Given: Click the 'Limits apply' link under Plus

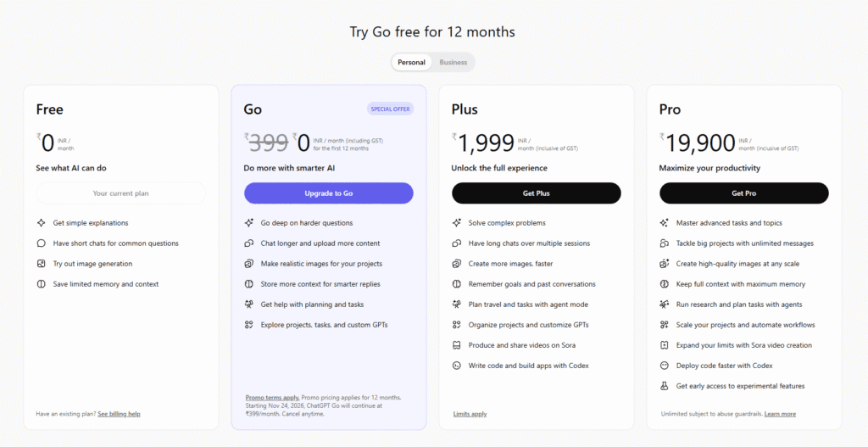Looking at the screenshot, I should 470,414.
